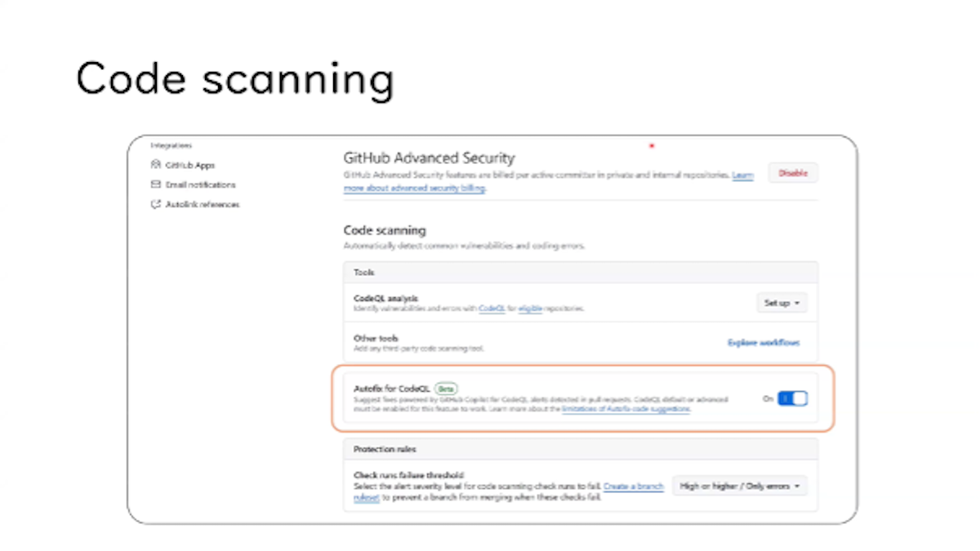Viewport: 980px width, 551px height.
Task: Open limitations of Autofix code suggestions link
Action: pyautogui.click(x=626, y=408)
